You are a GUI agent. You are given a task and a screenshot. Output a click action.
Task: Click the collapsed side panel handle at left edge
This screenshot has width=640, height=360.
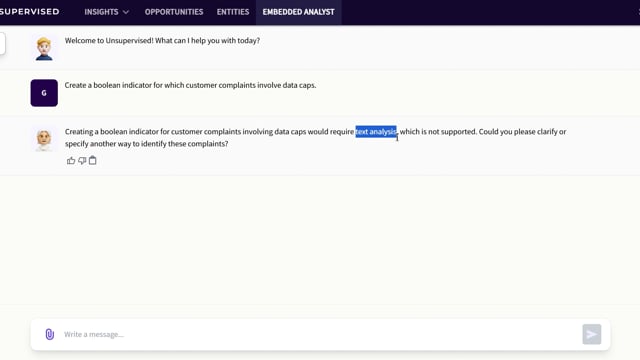point(2,43)
